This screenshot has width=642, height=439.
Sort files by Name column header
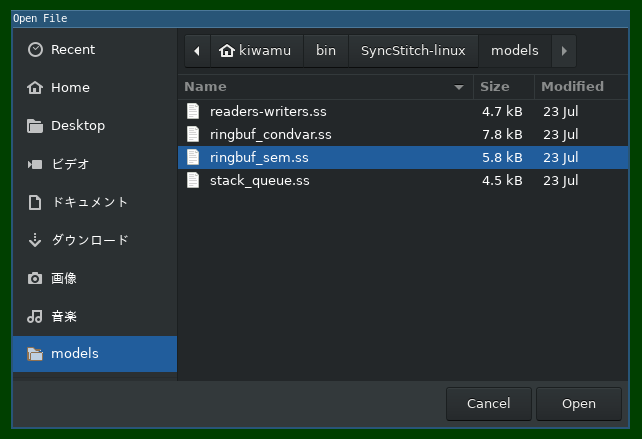pyautogui.click(x=320, y=87)
